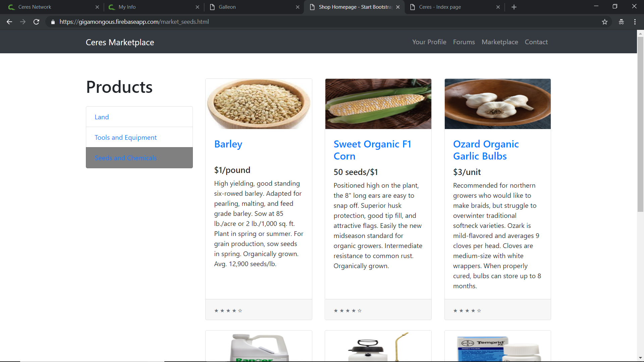Image resolution: width=644 pixels, height=362 pixels.
Task: Click the browser forward arrow
Action: coord(23,22)
